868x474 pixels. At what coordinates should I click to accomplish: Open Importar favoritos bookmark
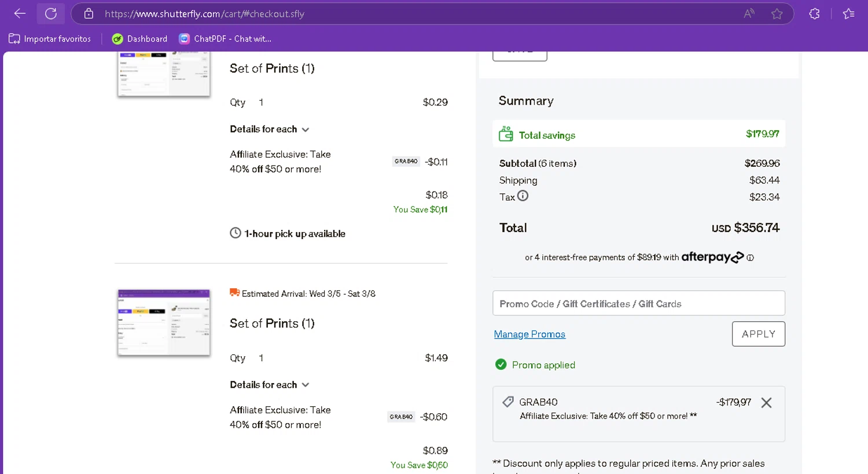[50, 39]
